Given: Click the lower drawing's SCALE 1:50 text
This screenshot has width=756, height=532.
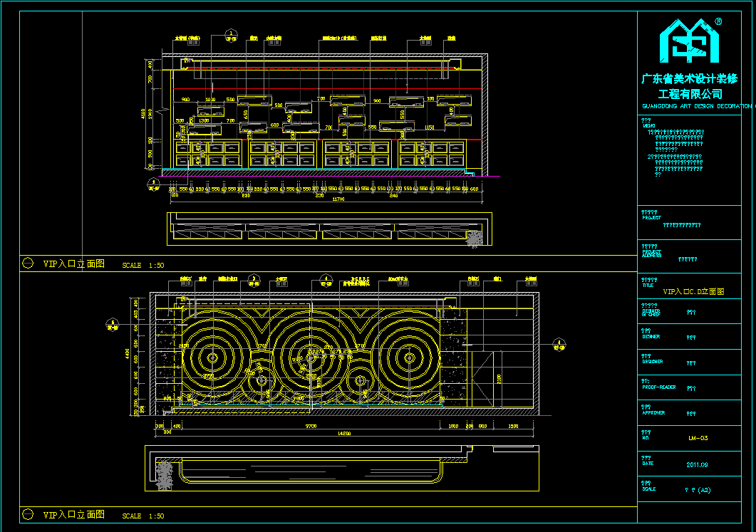Looking at the screenshot, I should [143, 516].
